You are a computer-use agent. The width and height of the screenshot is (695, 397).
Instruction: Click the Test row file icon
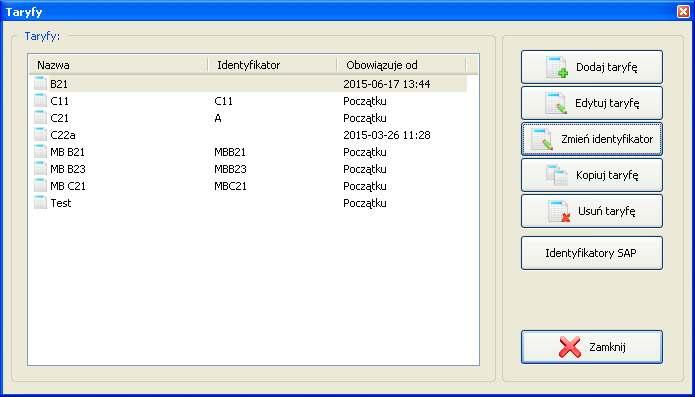pyautogui.click(x=40, y=203)
